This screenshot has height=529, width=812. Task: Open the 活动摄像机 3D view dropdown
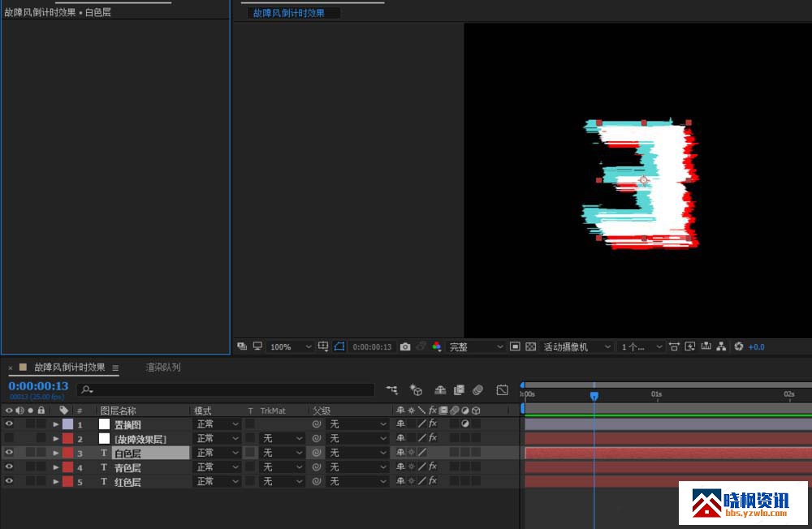pyautogui.click(x=577, y=346)
